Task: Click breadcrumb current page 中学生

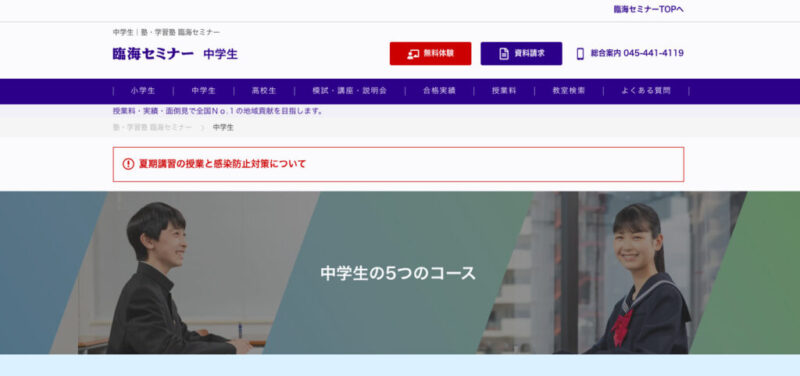Action: click(x=223, y=127)
